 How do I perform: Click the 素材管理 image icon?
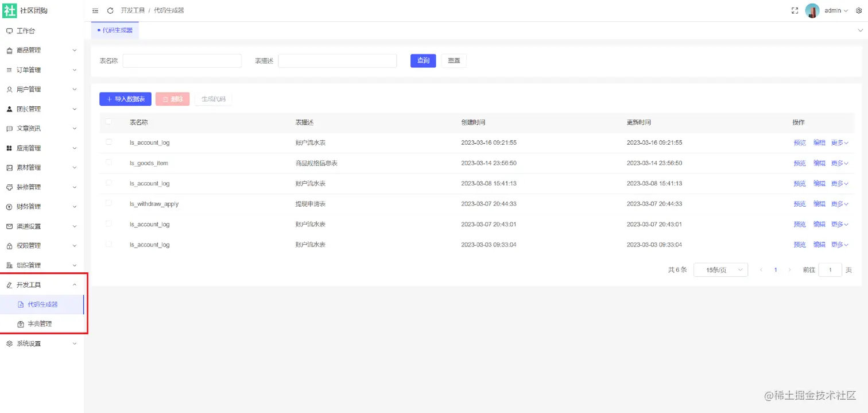[x=9, y=168]
